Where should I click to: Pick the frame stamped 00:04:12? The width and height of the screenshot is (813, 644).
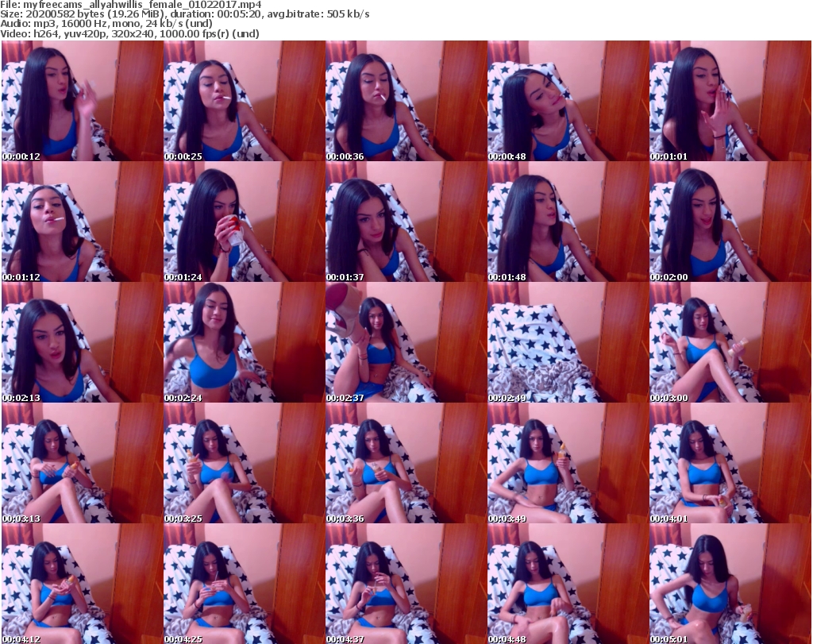tap(83, 584)
